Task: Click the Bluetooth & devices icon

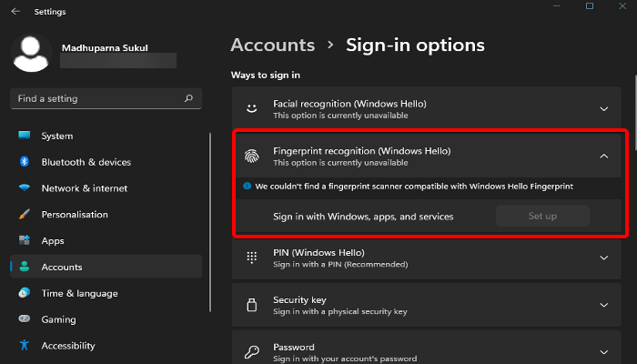Action: (25, 162)
